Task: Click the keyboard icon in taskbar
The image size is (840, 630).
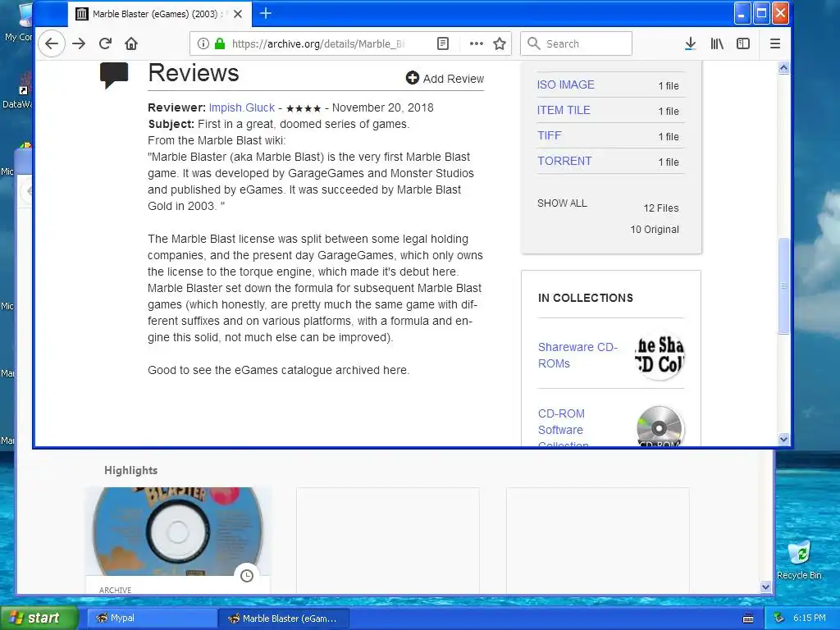Action: 748,619
